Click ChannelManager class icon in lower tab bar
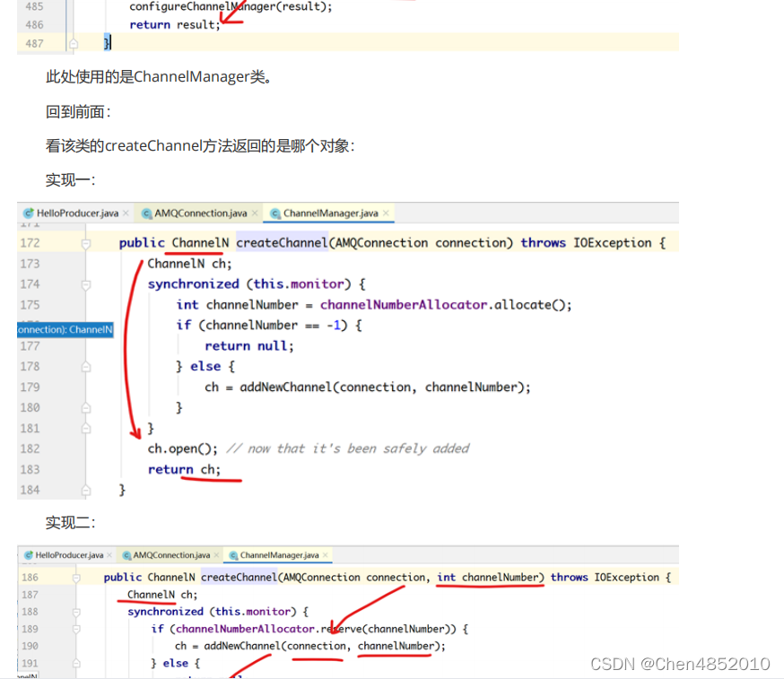Viewport: 784px width, 679px height. tap(233, 555)
